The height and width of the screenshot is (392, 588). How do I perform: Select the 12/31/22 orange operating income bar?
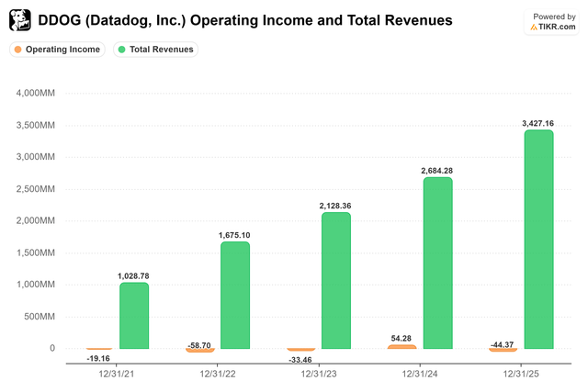(200, 351)
